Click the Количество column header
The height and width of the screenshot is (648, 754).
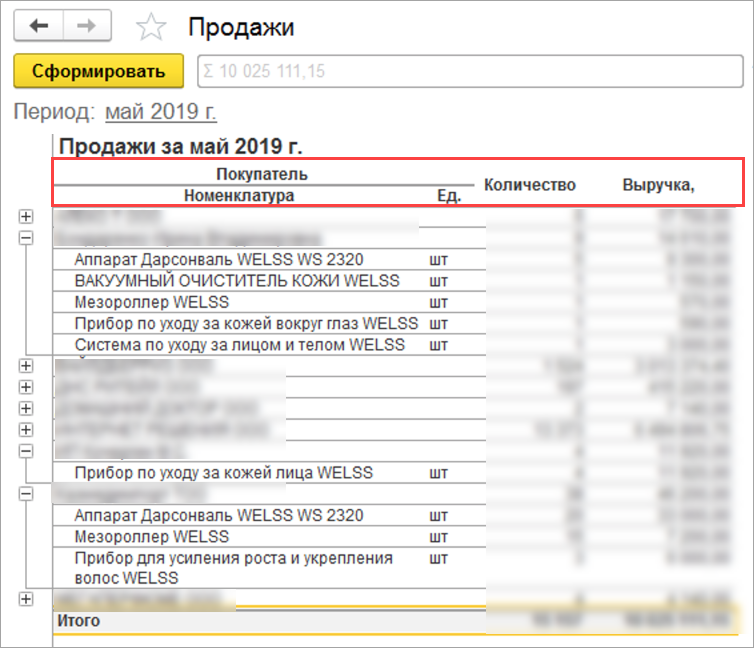(x=529, y=185)
